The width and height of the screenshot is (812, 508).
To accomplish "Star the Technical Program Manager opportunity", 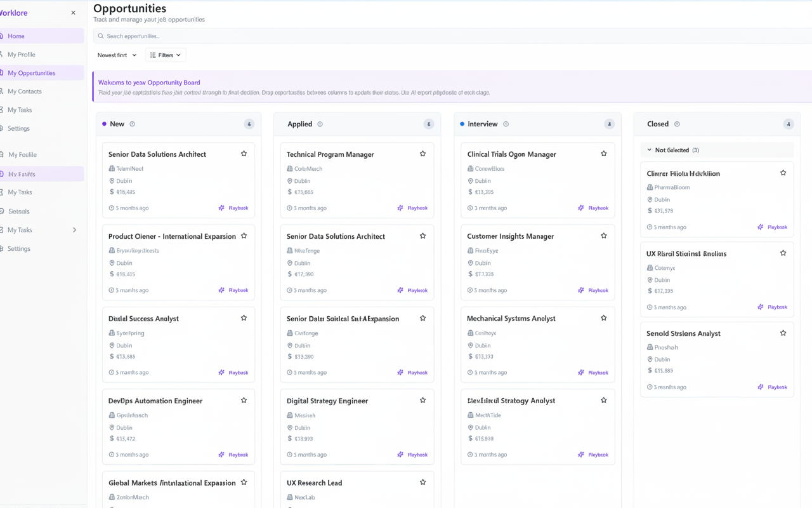I will pyautogui.click(x=422, y=154).
